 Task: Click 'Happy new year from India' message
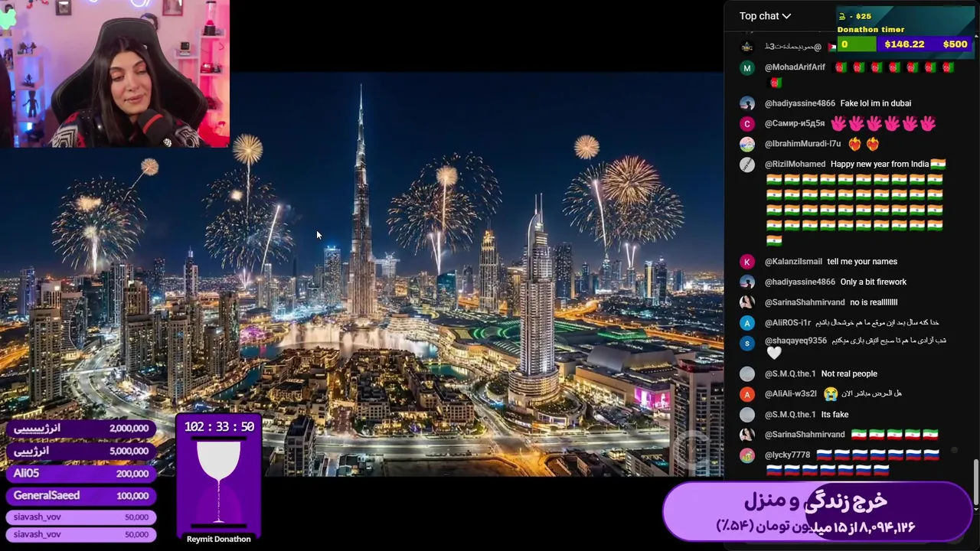click(880, 164)
